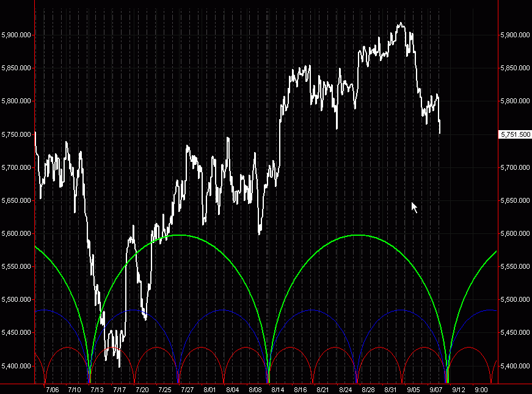Click the 8/04 date label
This screenshot has height=394, width=532.
click(x=233, y=390)
